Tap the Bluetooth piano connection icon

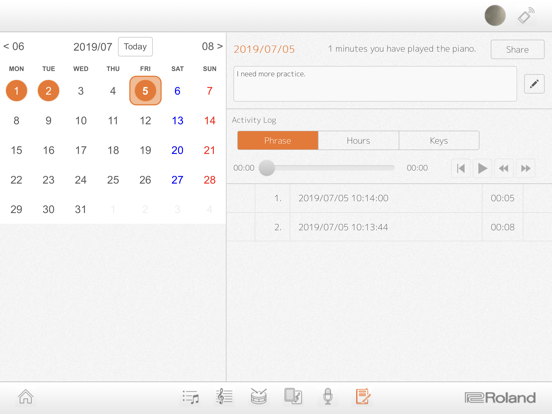[526, 15]
